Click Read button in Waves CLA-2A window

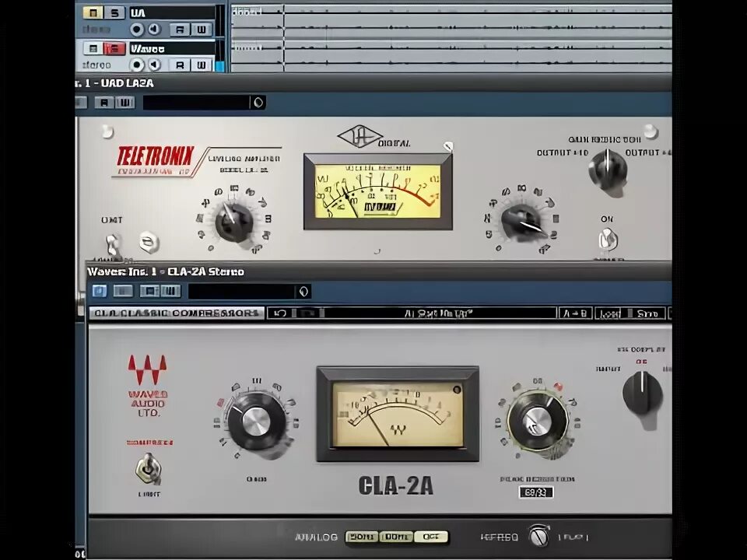[149, 291]
